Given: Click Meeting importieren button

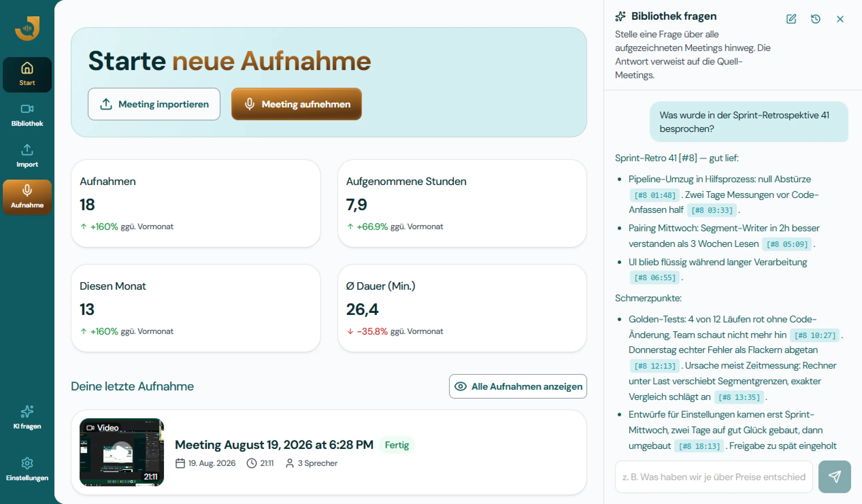Looking at the screenshot, I should (154, 104).
